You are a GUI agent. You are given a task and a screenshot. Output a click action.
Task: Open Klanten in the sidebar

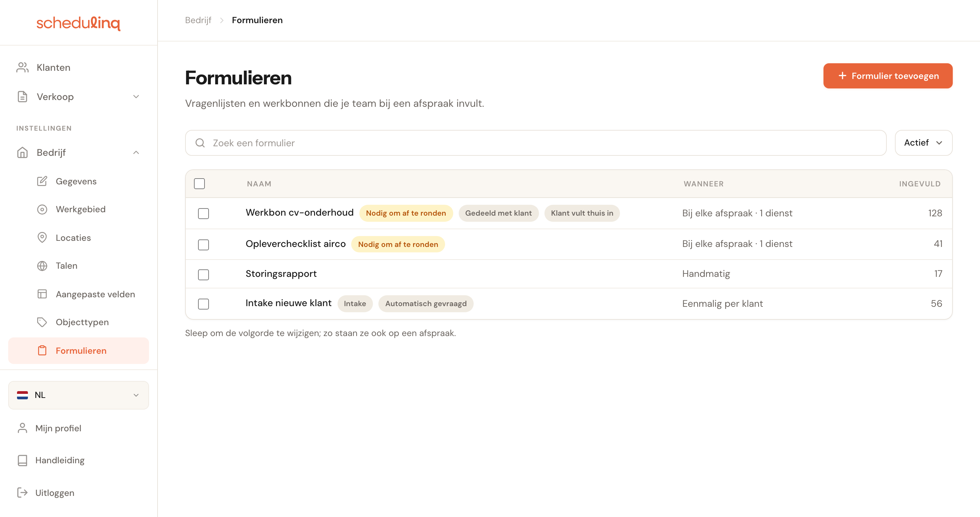[78, 67]
